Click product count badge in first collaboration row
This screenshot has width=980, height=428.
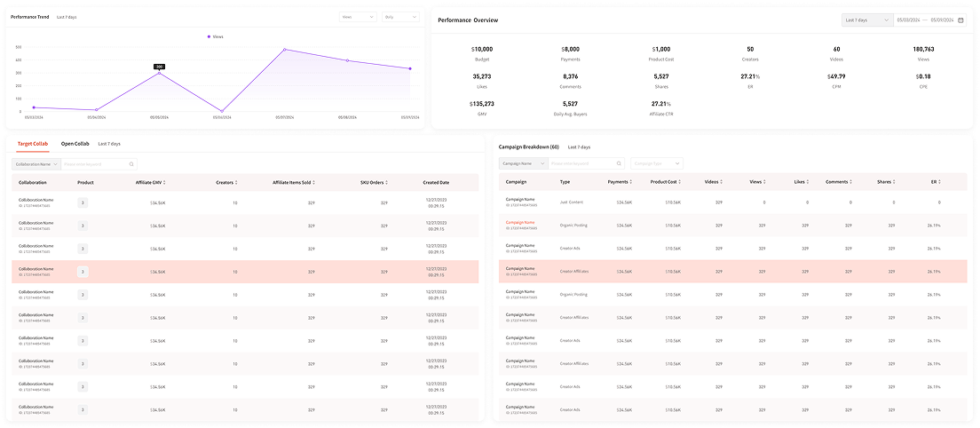[x=83, y=202]
